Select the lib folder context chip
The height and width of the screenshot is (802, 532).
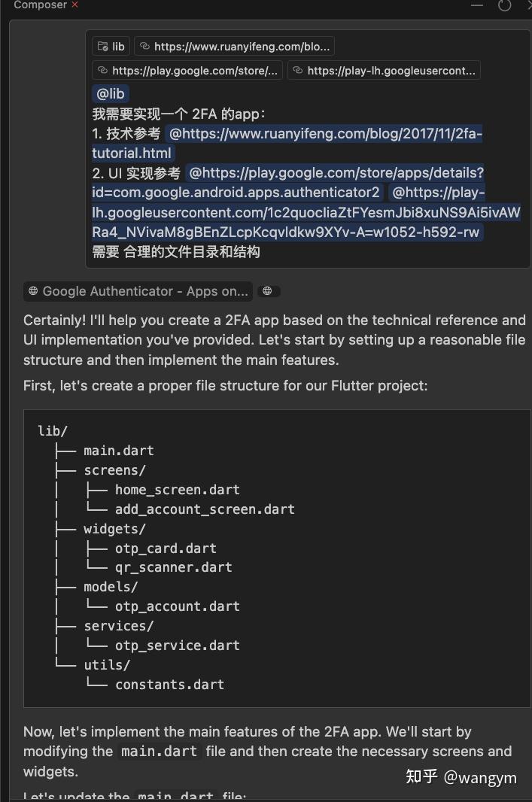pos(111,47)
